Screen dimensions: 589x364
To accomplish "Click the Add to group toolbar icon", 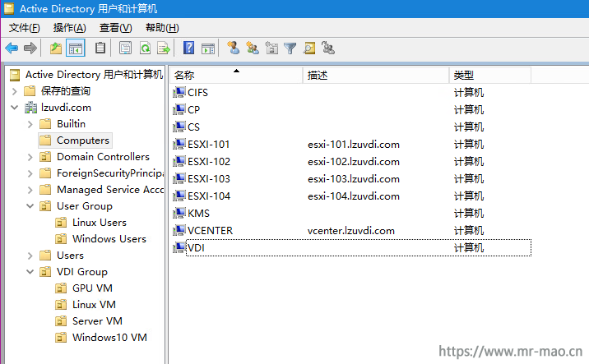I will 328,48.
